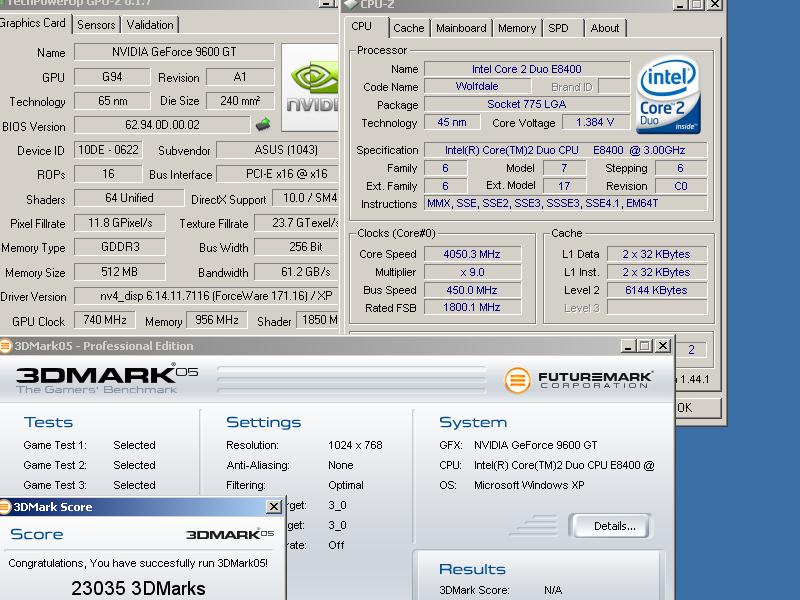Click the Memory clock field 956 MHz
The height and width of the screenshot is (600, 800).
[x=216, y=320]
